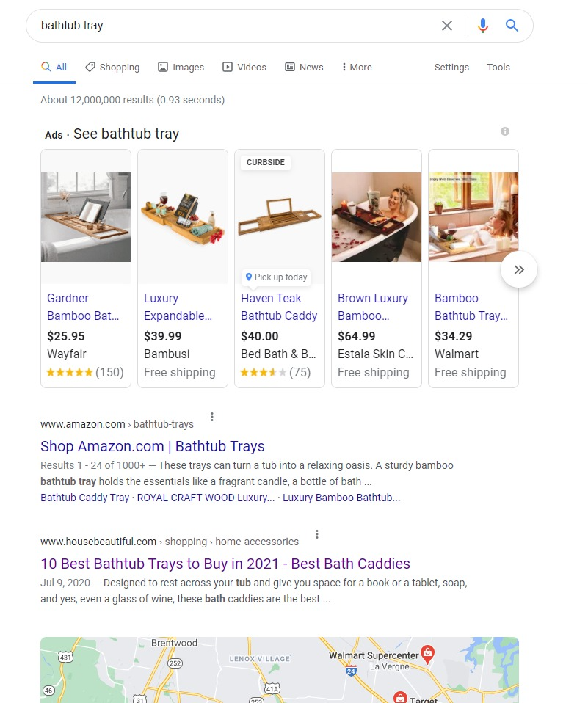The image size is (588, 703).
Task: Click the Images tab camera icon
Action: [x=161, y=67]
